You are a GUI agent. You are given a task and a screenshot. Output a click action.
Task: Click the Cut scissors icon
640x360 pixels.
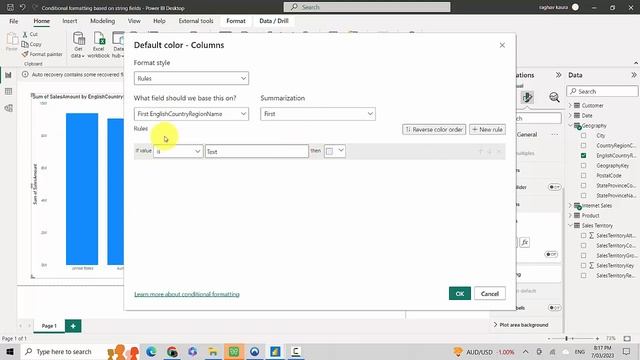point(25,34)
